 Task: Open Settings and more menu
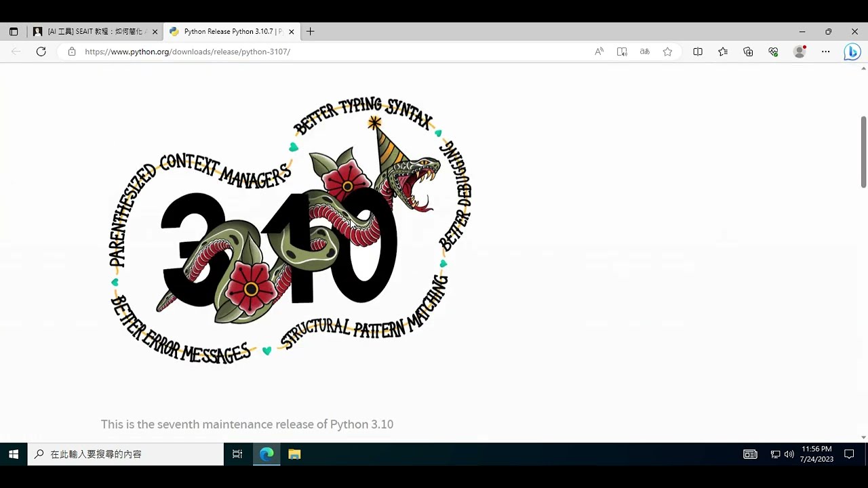click(825, 52)
